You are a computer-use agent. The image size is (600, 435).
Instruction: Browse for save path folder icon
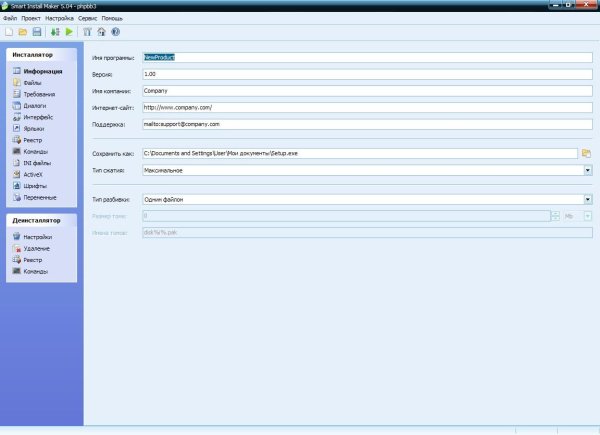coord(586,153)
